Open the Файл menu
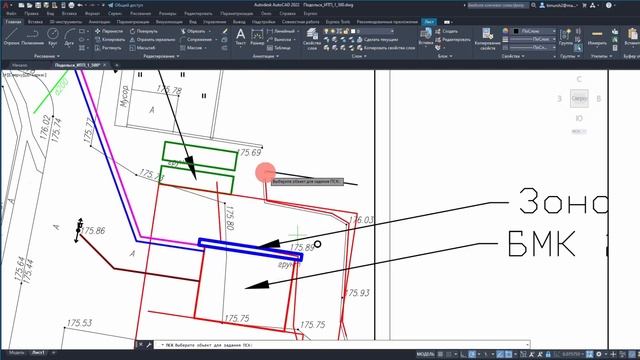The height and width of the screenshot is (360, 640). (x=11, y=13)
